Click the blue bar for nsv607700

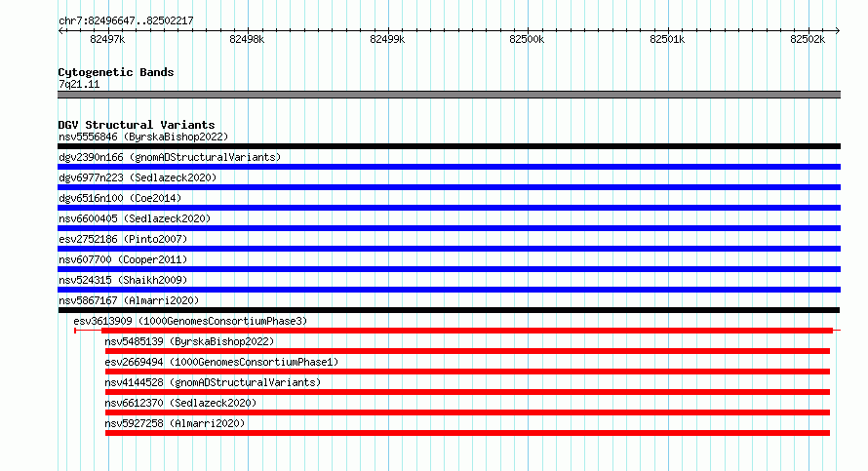coord(449,269)
